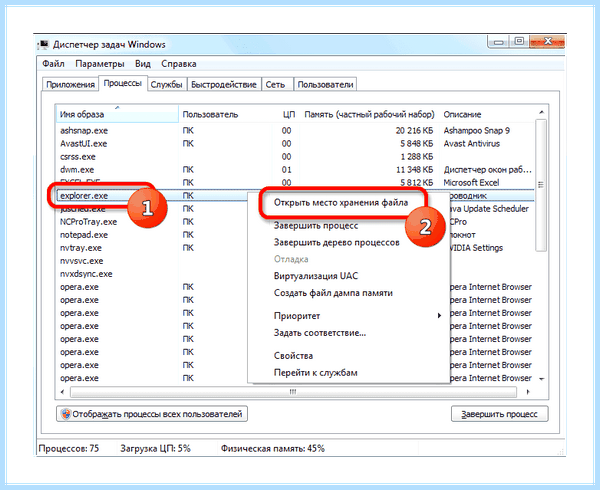The image size is (600, 490).
Task: Choose Задать соответствие... entry
Action: pos(320,333)
